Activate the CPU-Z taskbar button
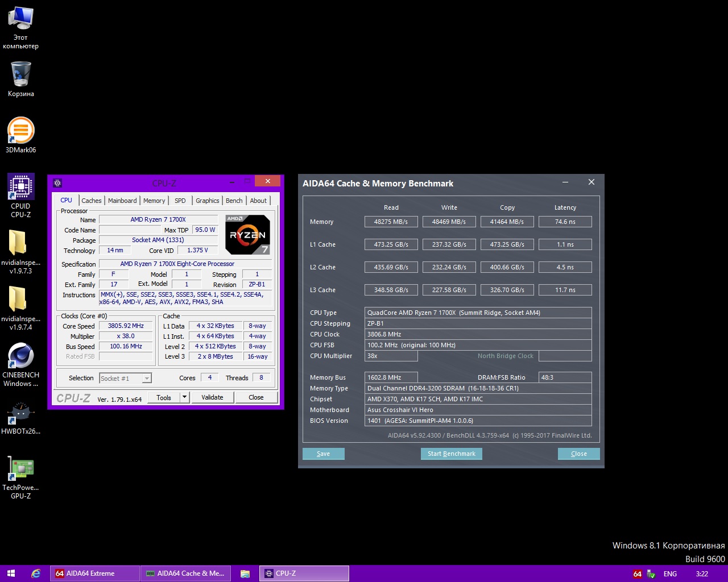The height and width of the screenshot is (582, 728). pyautogui.click(x=304, y=573)
